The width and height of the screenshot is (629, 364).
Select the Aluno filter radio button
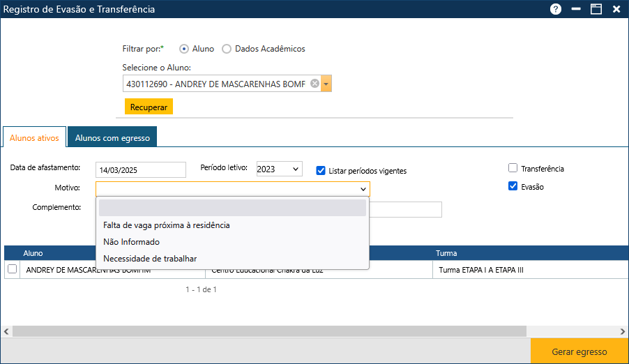184,49
